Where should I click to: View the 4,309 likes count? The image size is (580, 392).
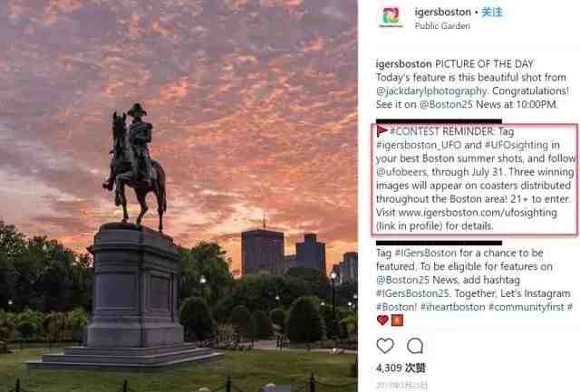tap(401, 368)
